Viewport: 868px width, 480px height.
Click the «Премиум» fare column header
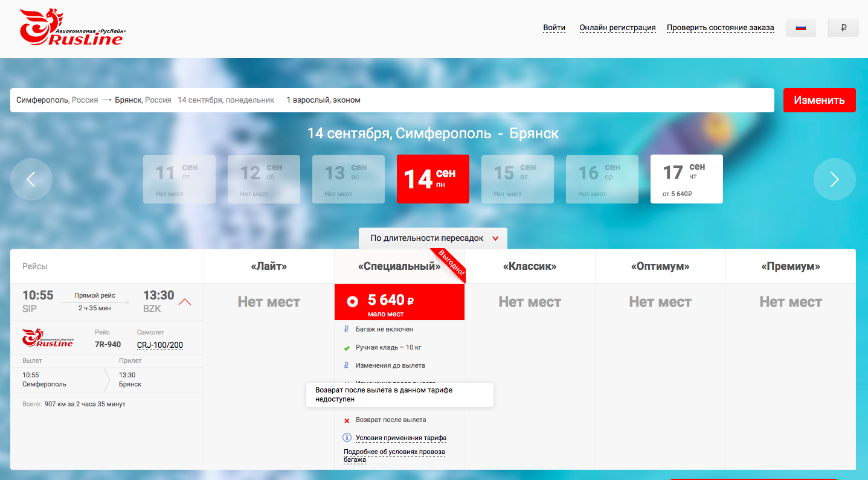[x=791, y=266]
